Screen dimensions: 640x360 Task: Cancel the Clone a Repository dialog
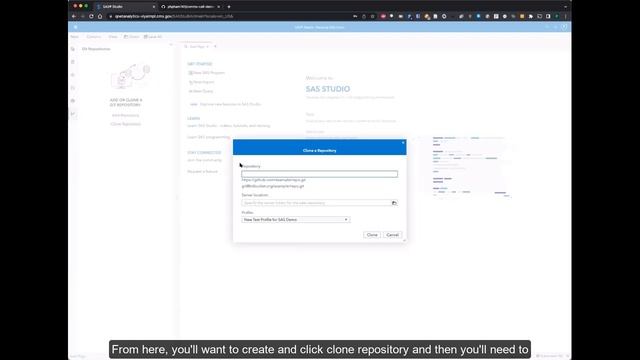(392, 235)
